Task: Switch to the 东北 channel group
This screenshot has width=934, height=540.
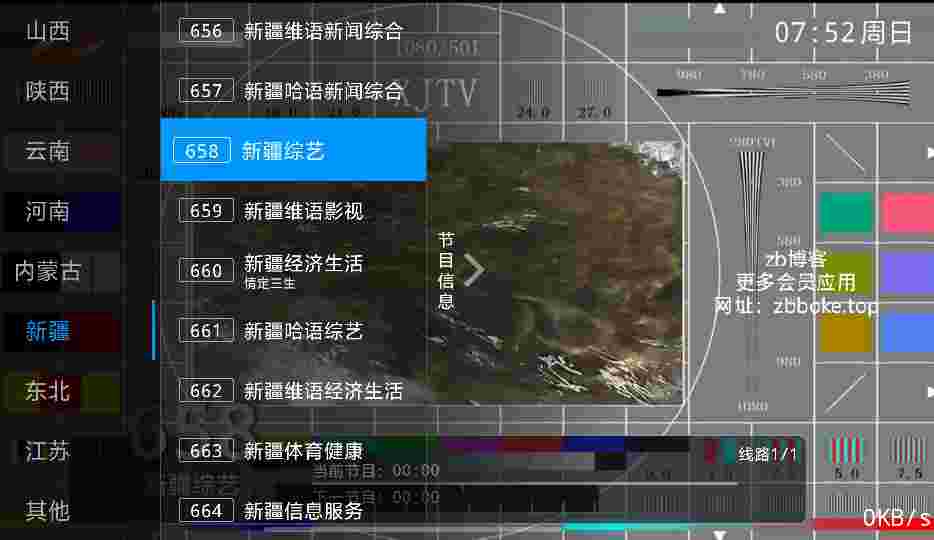Action: (48, 391)
